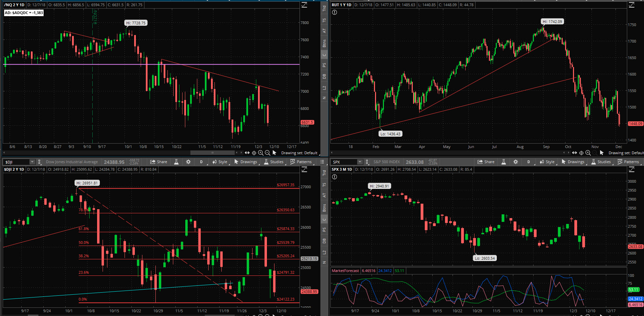This screenshot has height=316, width=644.
Task: Toggle the DB sidebar button beside the $DJI chart
Action: pos(324,241)
